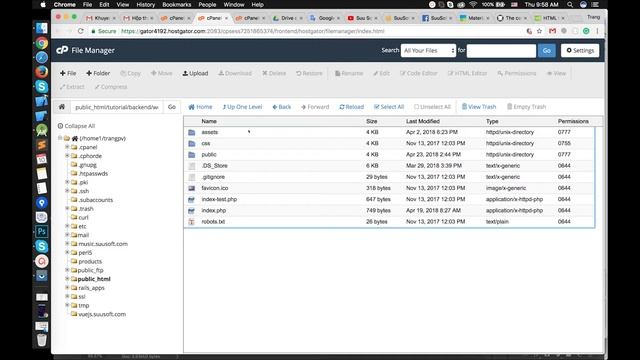Click the index.php file icon

[x=191, y=211]
